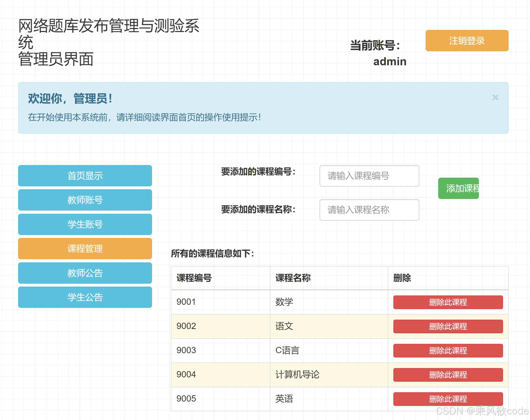Click the 首页显示 sidebar button
The image size is (530, 420).
point(85,176)
